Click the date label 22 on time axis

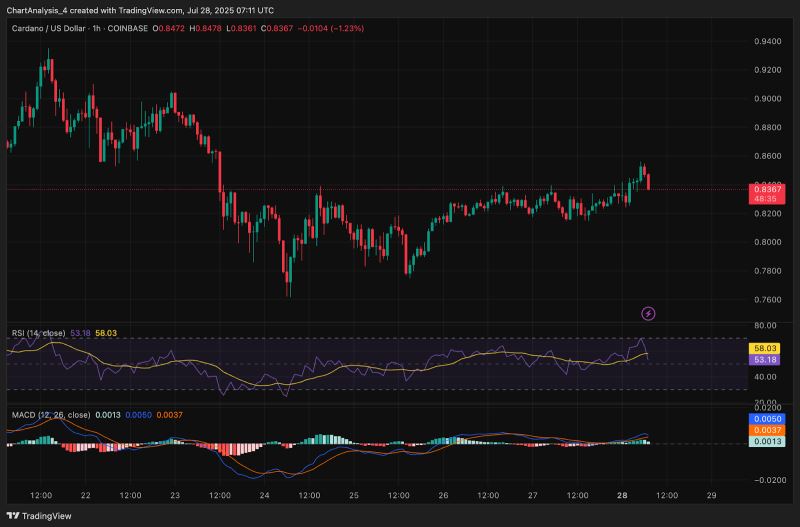86,495
